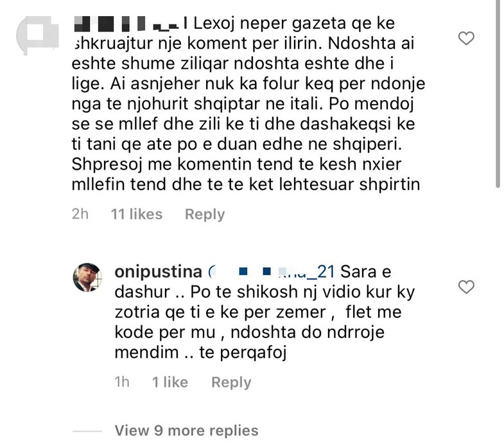This screenshot has width=504, height=444.
Task: Reply to the comment with 11 likes
Action: [x=205, y=214]
